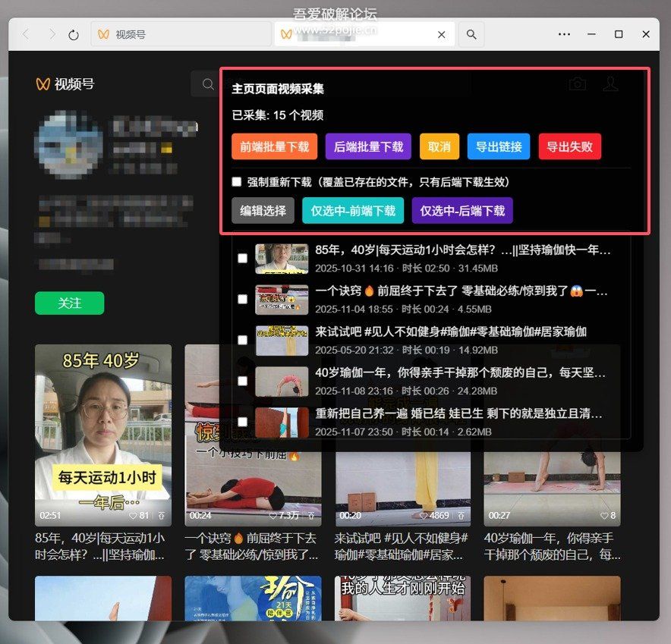Image resolution: width=671 pixels, height=644 pixels.
Task: Click 导出链接 to export links
Action: point(499,146)
